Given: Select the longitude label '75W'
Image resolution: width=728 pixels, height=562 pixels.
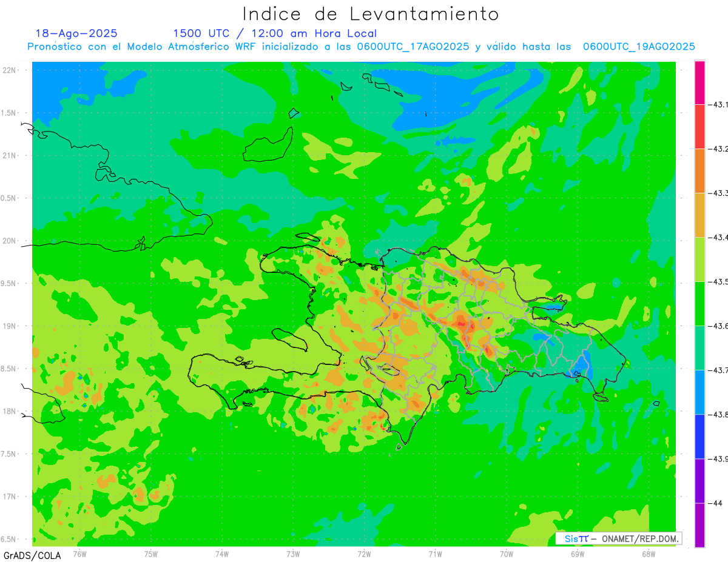Looking at the screenshot, I should tap(150, 553).
